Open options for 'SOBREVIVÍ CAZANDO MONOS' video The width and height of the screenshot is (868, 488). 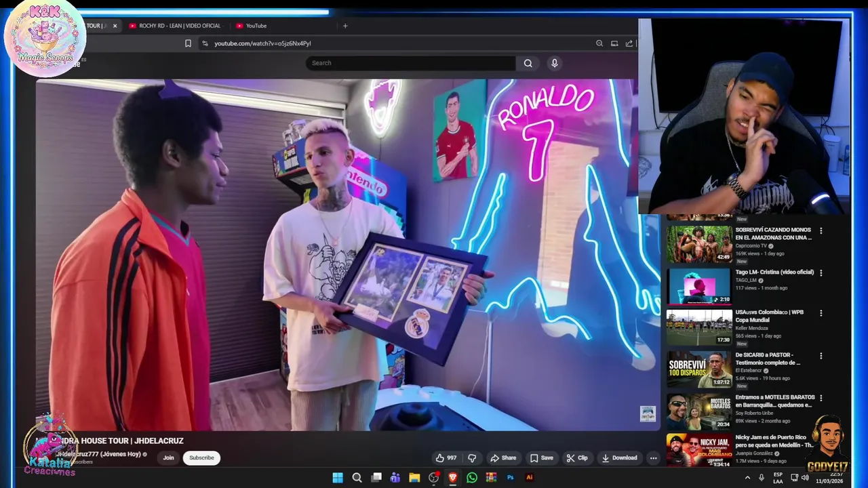pyautogui.click(x=821, y=230)
